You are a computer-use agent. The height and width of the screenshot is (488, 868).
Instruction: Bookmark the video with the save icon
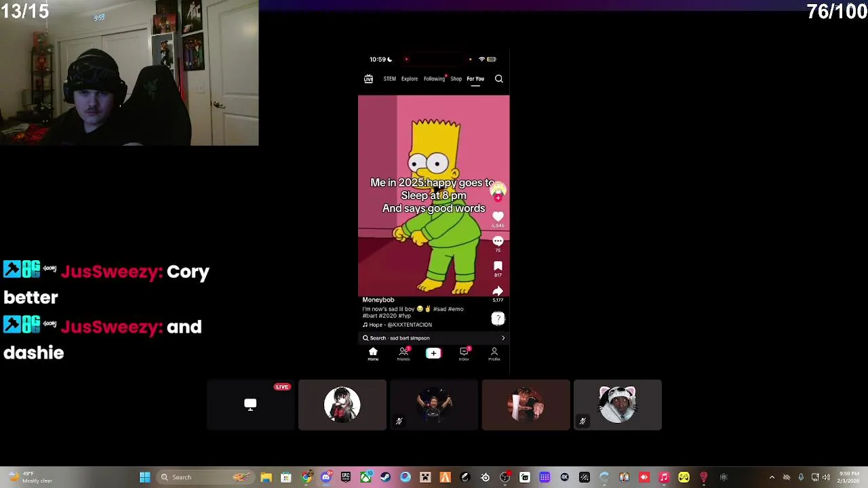coord(498,266)
